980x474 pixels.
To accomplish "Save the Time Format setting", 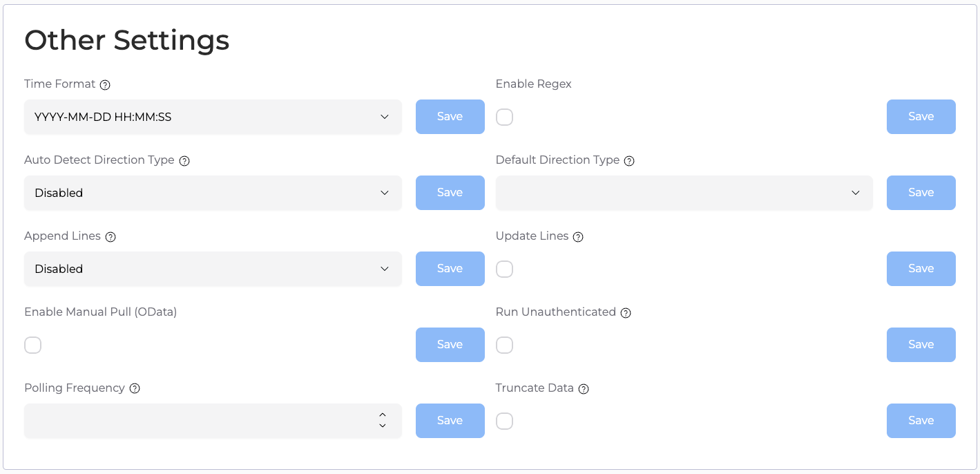I will [x=450, y=117].
